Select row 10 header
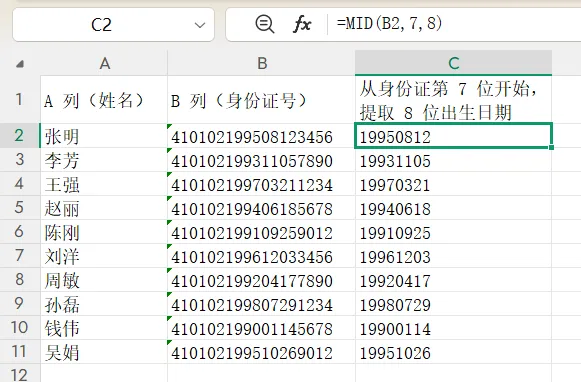The width and height of the screenshot is (581, 382). (x=20, y=328)
